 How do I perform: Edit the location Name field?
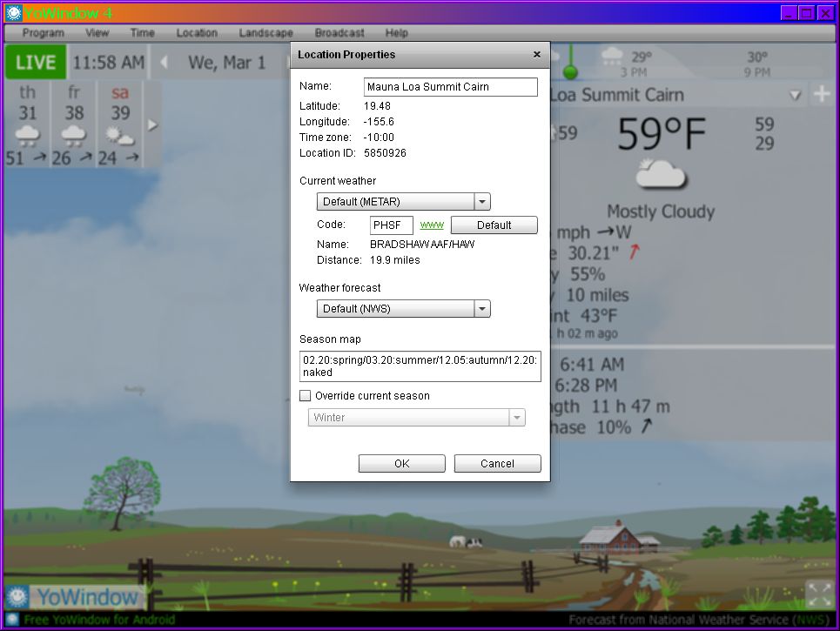click(x=451, y=87)
